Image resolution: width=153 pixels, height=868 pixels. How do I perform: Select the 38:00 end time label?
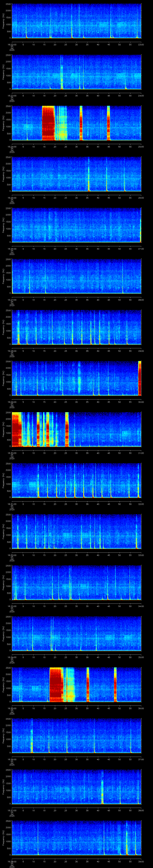point(141,810)
